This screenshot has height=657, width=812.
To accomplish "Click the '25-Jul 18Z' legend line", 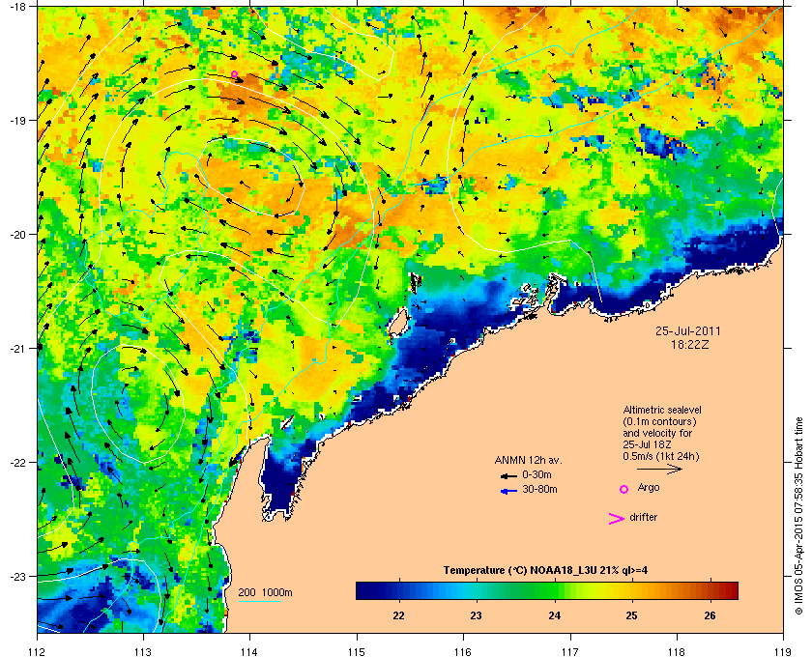I will click(648, 444).
